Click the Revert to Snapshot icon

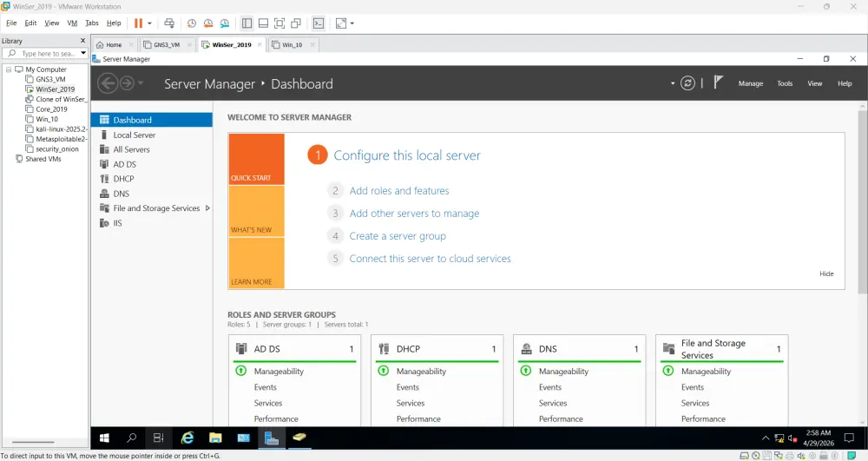pyautogui.click(x=208, y=23)
